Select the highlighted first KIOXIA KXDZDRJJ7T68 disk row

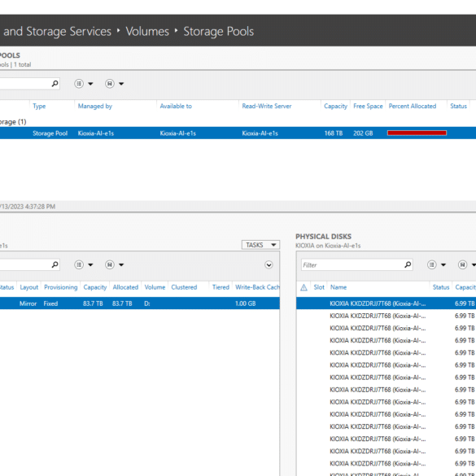point(386,304)
